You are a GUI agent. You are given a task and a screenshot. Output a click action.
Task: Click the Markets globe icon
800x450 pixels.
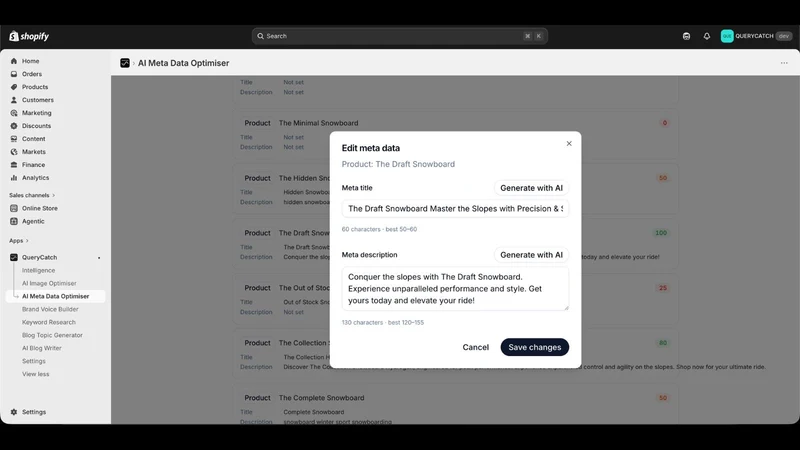click(x=14, y=152)
